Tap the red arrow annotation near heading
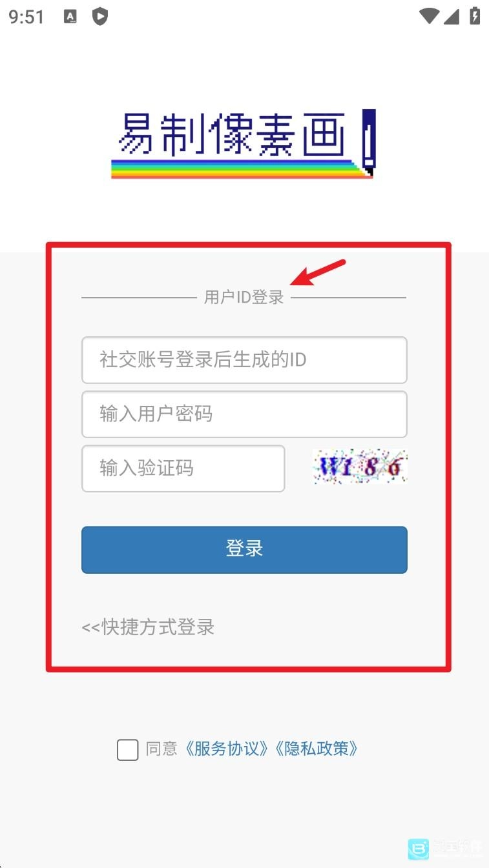The width and height of the screenshot is (489, 868). tap(318, 272)
